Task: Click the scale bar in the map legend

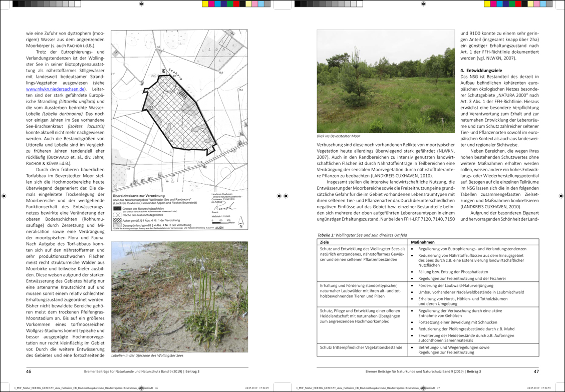Action: 223,222
